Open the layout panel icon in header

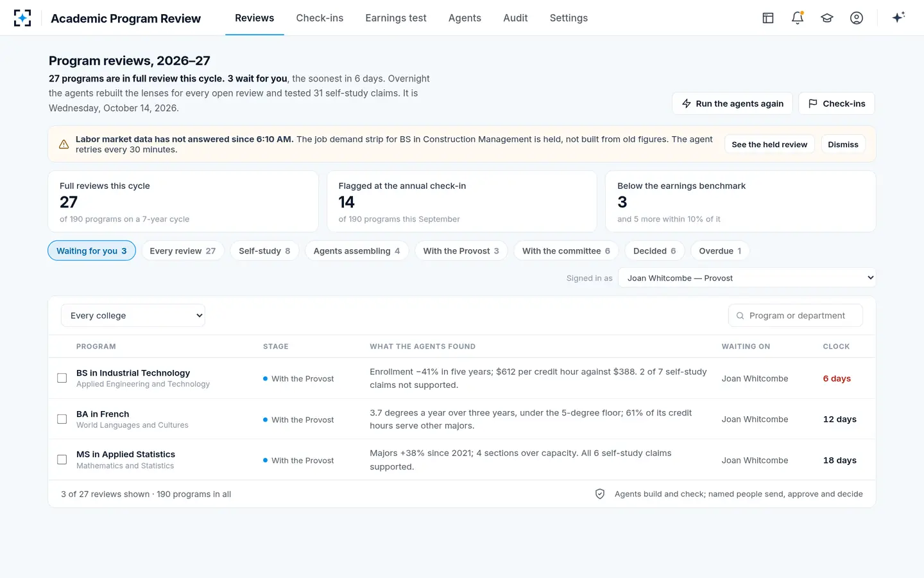768,18
